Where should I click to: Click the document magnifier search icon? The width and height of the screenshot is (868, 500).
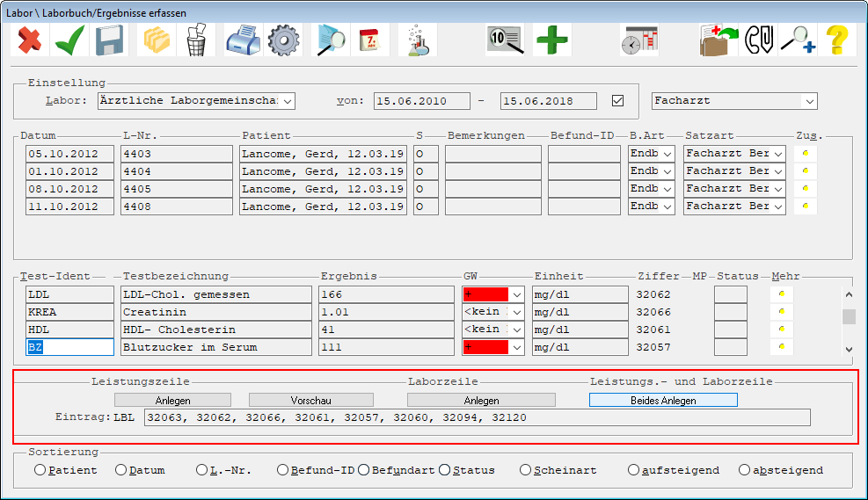pos(331,40)
